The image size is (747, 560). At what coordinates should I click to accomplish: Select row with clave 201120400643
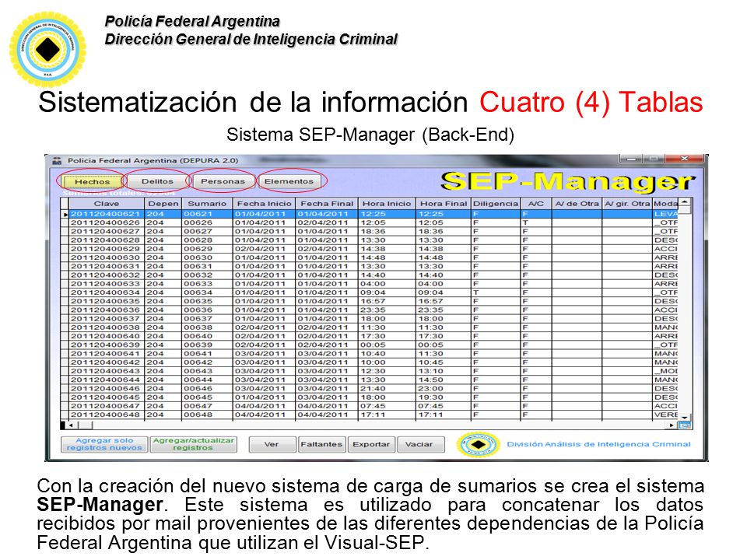(370, 371)
